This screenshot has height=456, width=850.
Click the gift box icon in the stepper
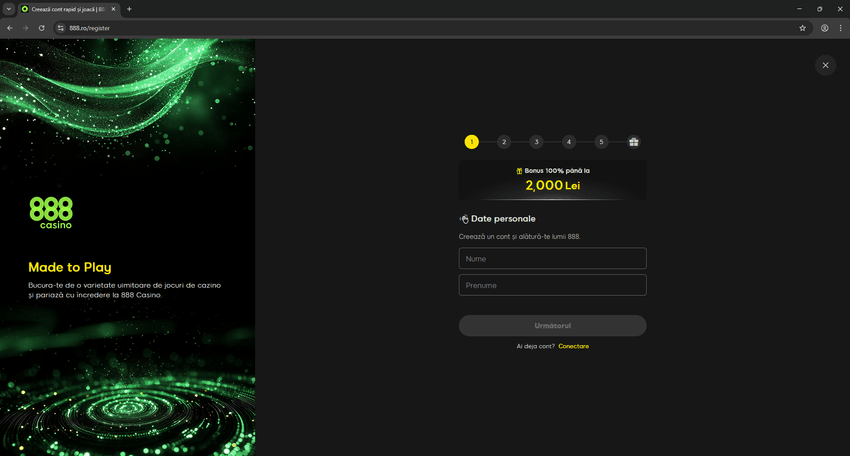tap(633, 142)
